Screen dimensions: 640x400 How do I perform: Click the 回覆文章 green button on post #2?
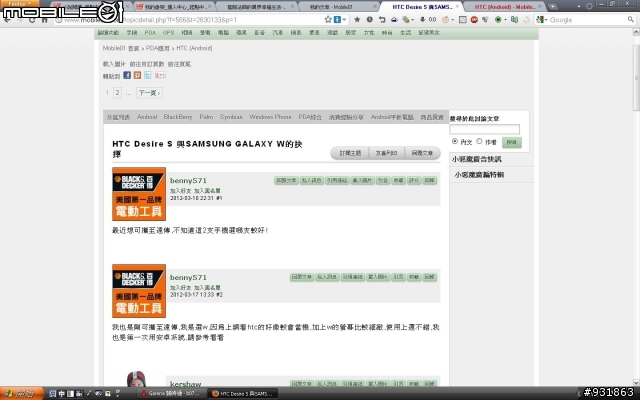point(302,277)
